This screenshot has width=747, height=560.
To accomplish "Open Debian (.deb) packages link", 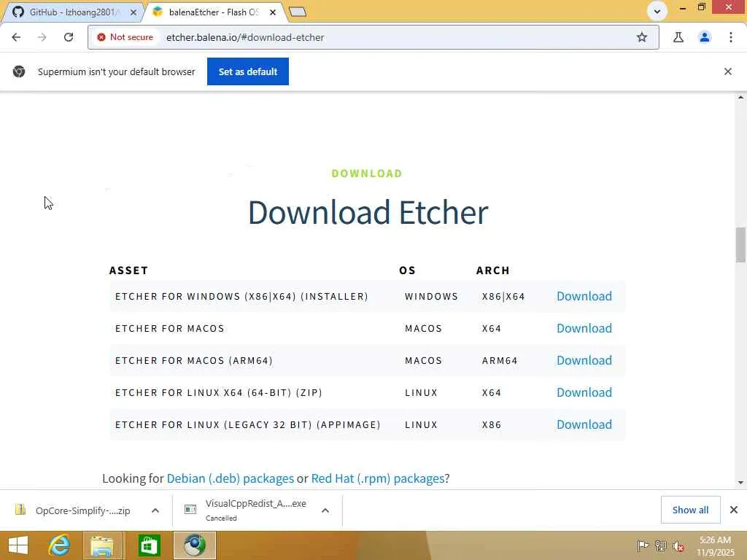I will pos(230,478).
